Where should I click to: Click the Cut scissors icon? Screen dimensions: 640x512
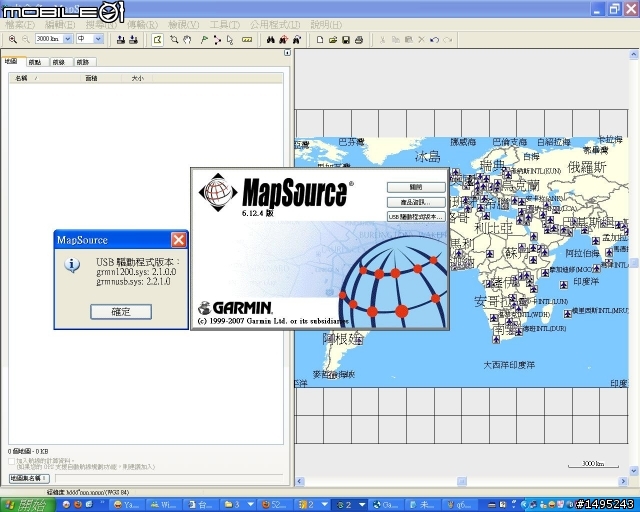pos(382,40)
